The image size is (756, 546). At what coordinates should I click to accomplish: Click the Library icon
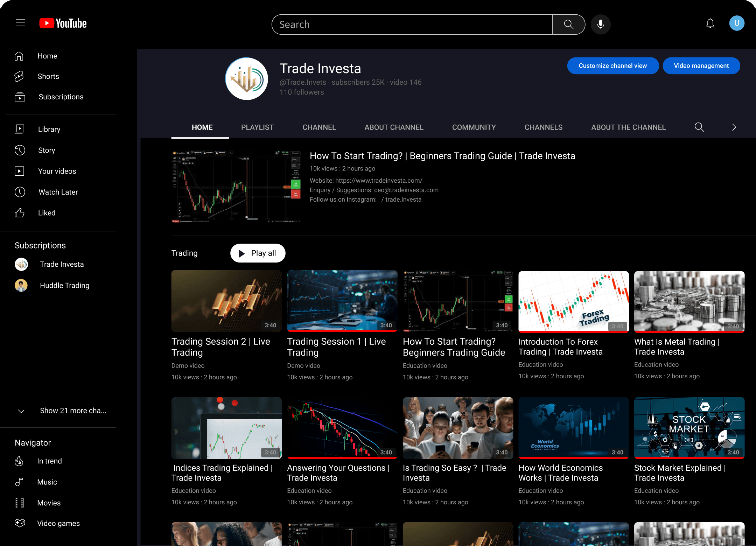click(20, 129)
